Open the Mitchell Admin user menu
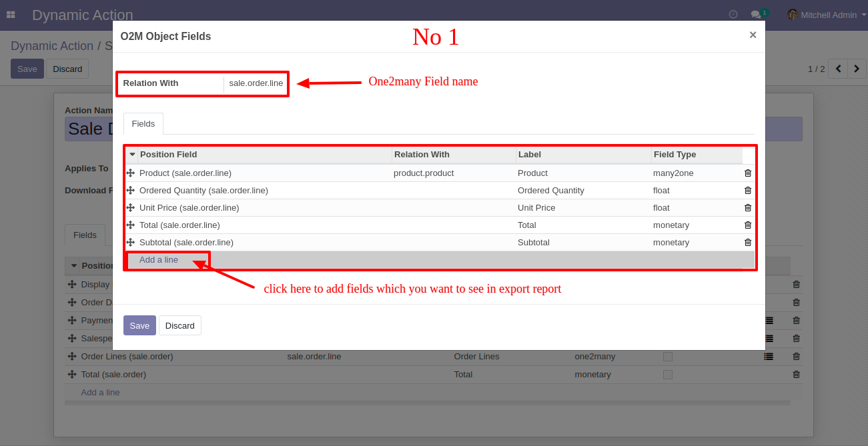This screenshot has height=446, width=868. coord(827,15)
